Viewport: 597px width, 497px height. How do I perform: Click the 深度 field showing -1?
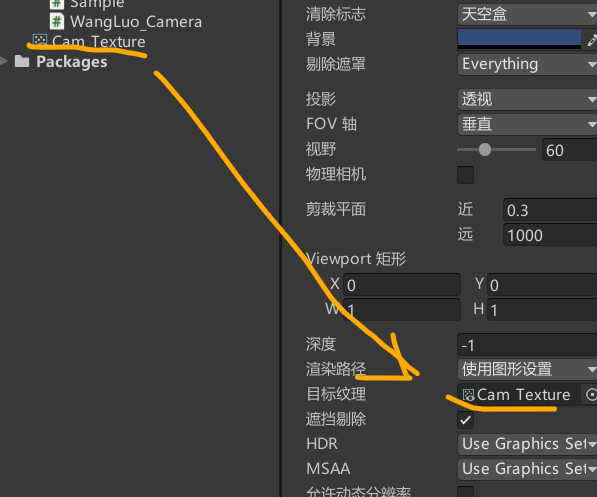[527, 345]
